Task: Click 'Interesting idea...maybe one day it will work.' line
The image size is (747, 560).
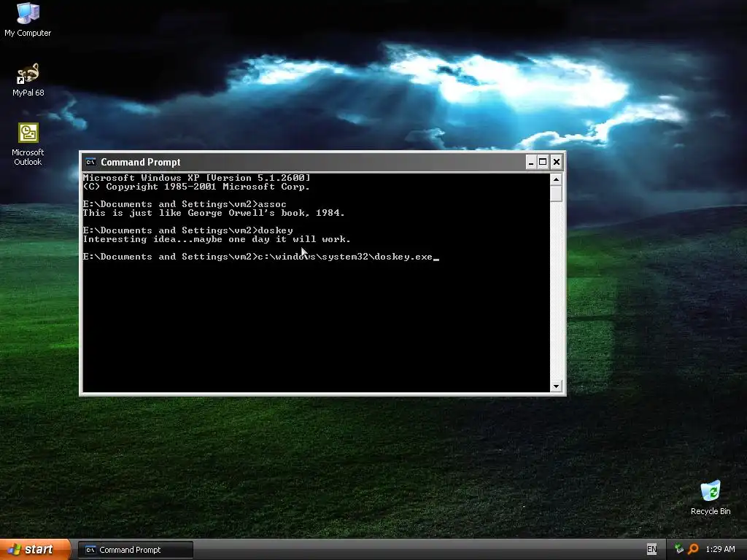Action: pyautogui.click(x=217, y=239)
